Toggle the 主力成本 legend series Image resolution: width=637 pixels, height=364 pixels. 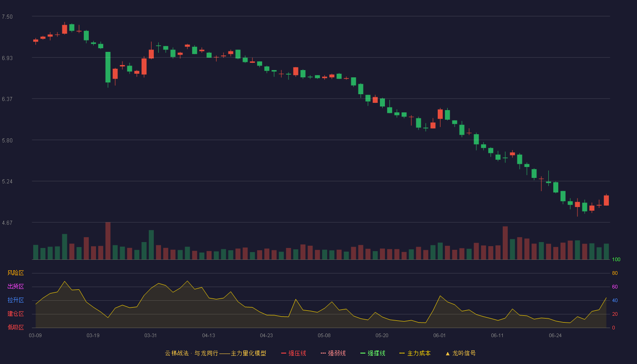(x=415, y=353)
